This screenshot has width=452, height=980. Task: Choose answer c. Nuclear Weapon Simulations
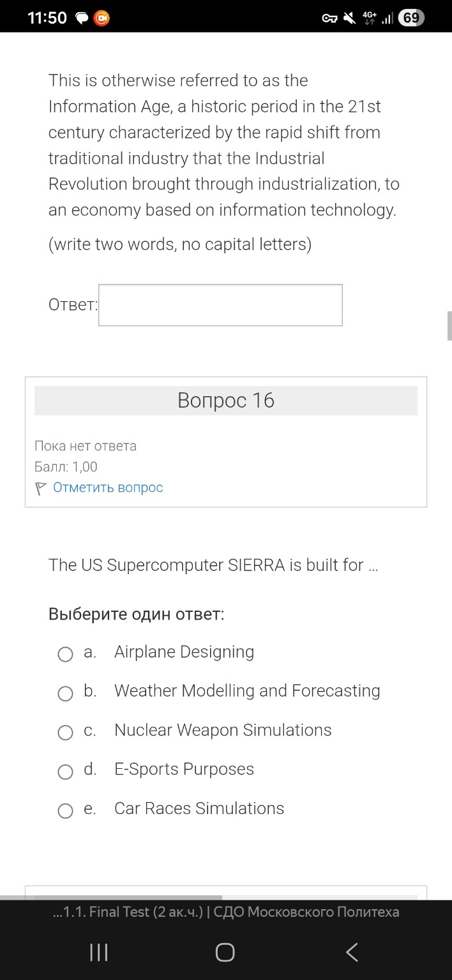(x=65, y=732)
